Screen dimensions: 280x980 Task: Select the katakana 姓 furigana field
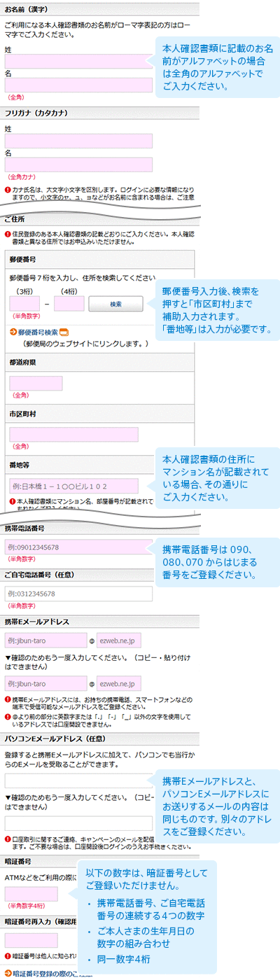pyautogui.click(x=78, y=141)
